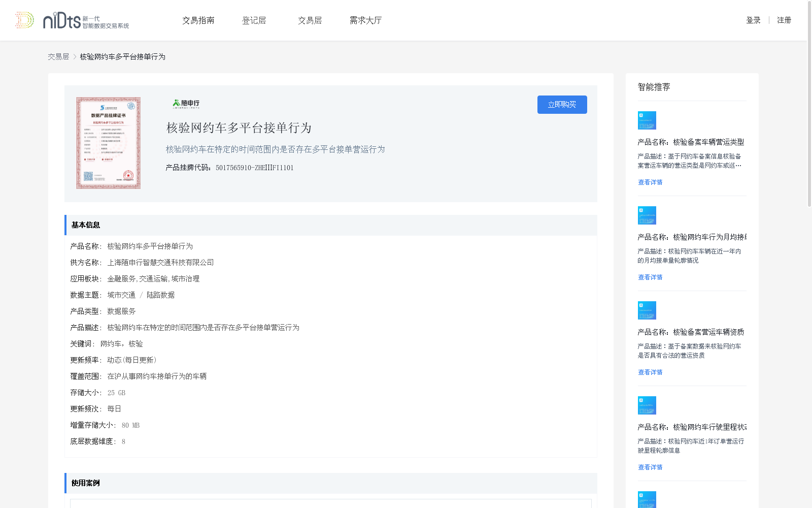812x508 pixels.
Task: Open the product listing certificate thumbnail
Action: point(108,143)
